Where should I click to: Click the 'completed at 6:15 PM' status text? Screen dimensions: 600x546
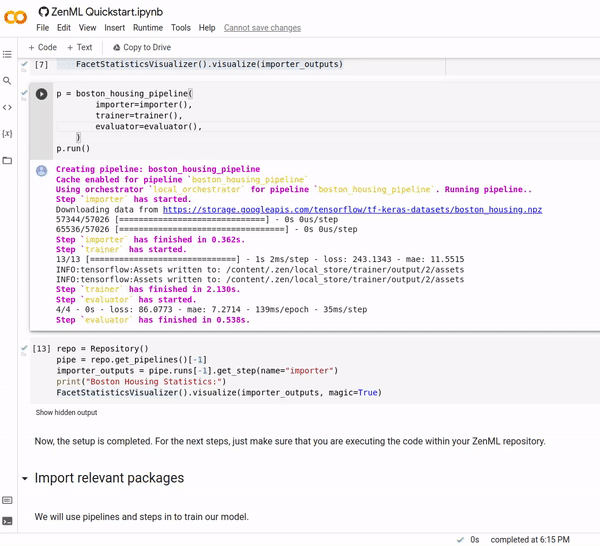point(530,539)
